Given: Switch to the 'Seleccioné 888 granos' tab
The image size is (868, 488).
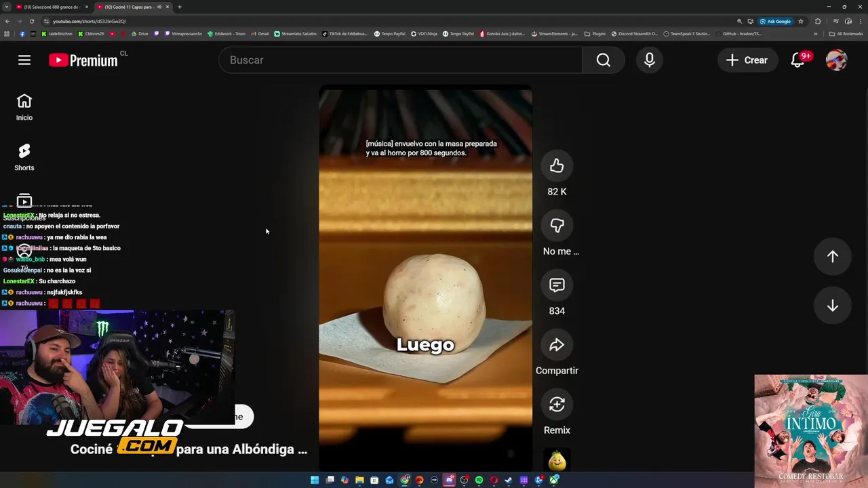Looking at the screenshot, I should coord(52,7).
